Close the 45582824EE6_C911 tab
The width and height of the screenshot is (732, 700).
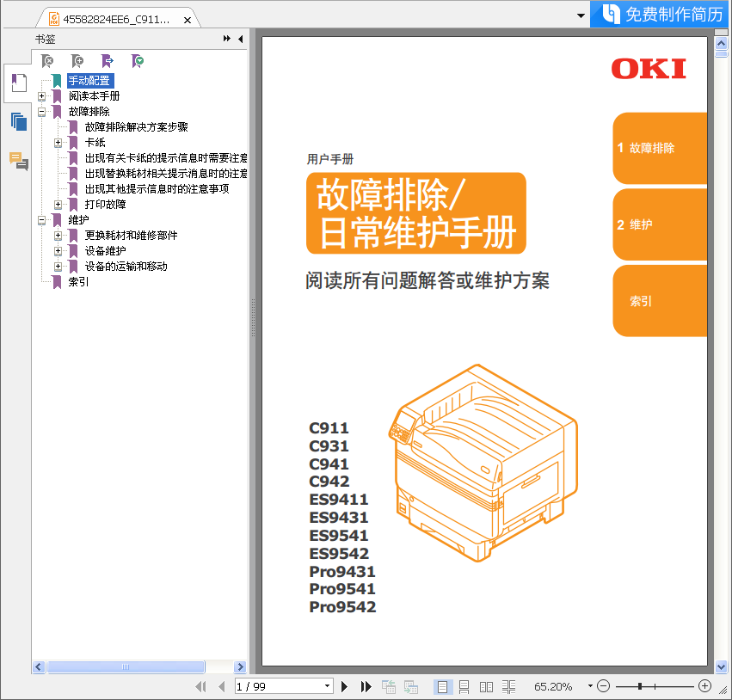pos(188,20)
